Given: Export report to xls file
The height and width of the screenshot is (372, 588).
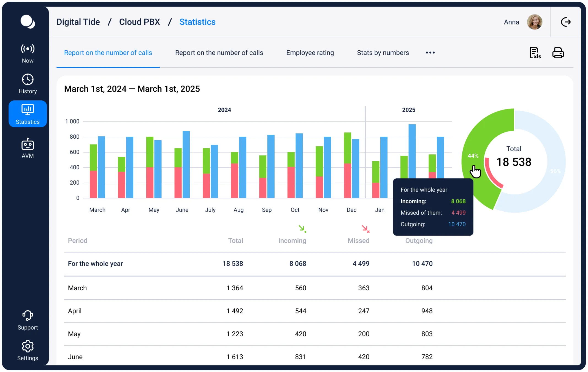Looking at the screenshot, I should click(535, 53).
